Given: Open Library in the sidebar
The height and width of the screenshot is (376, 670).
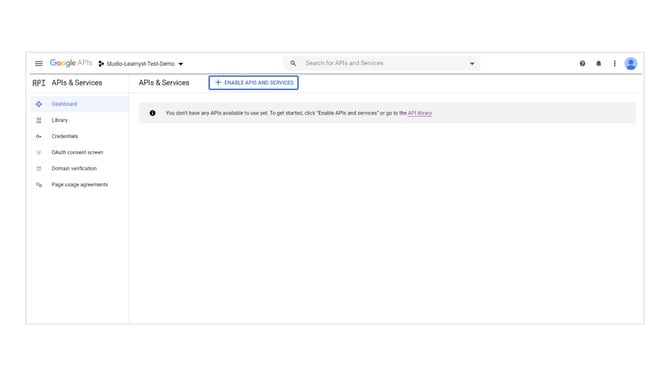Looking at the screenshot, I should 79,120.
